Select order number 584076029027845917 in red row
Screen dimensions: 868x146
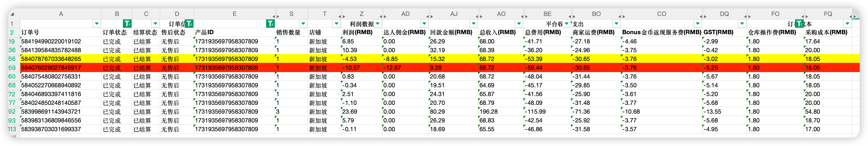[x=61, y=68]
